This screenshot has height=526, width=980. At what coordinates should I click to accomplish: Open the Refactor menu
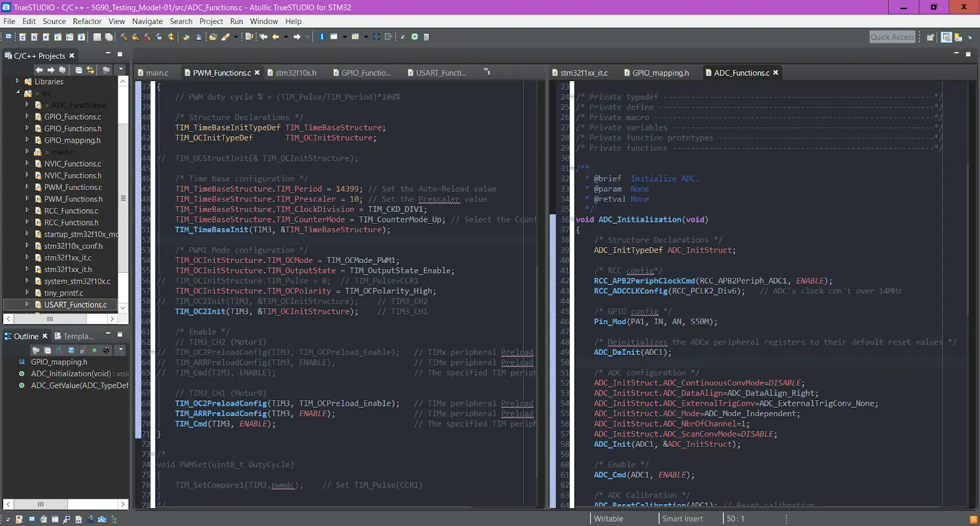click(x=87, y=21)
